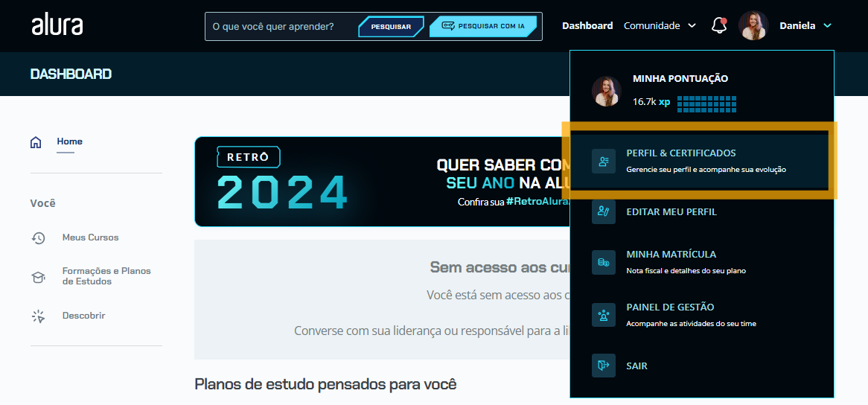Screen dimensions: 868x405
Task: Click the Painel de Gestão team icon
Action: (604, 315)
